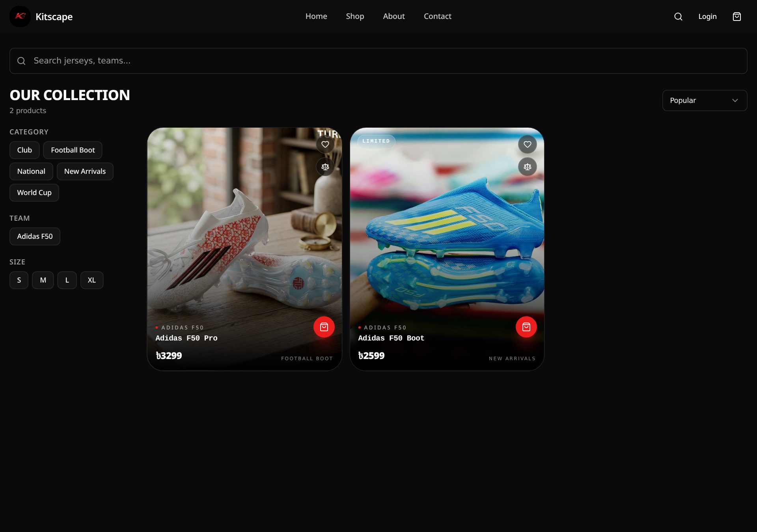
Task: Open the About page
Action: tap(394, 17)
